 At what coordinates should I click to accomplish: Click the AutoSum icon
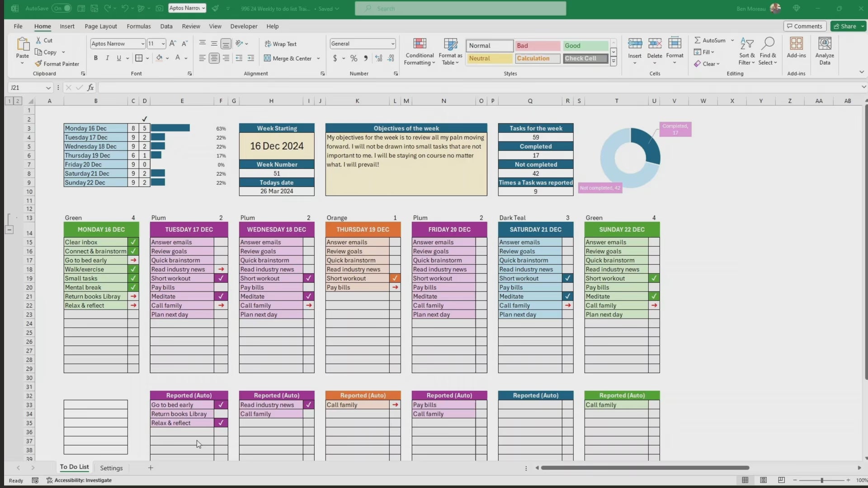[x=698, y=40]
